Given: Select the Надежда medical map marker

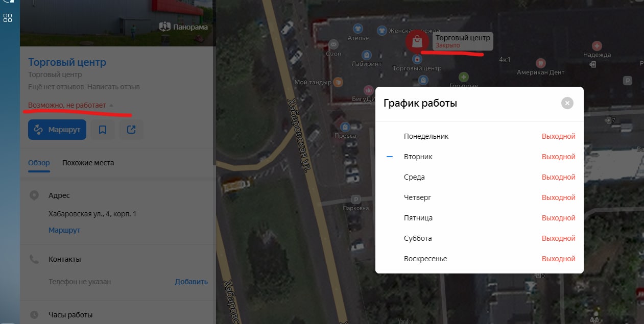Looking at the screenshot, I should pyautogui.click(x=597, y=46).
